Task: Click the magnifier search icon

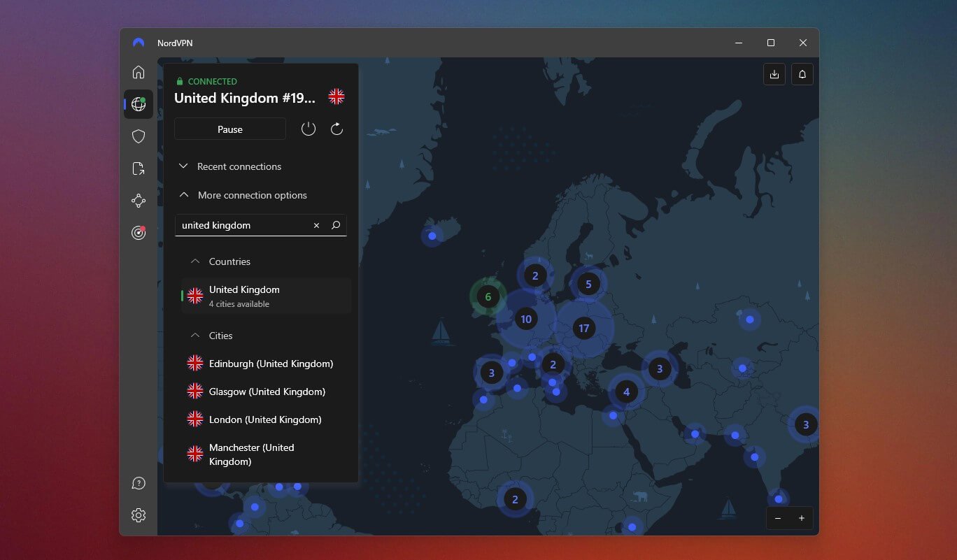Action: (336, 225)
